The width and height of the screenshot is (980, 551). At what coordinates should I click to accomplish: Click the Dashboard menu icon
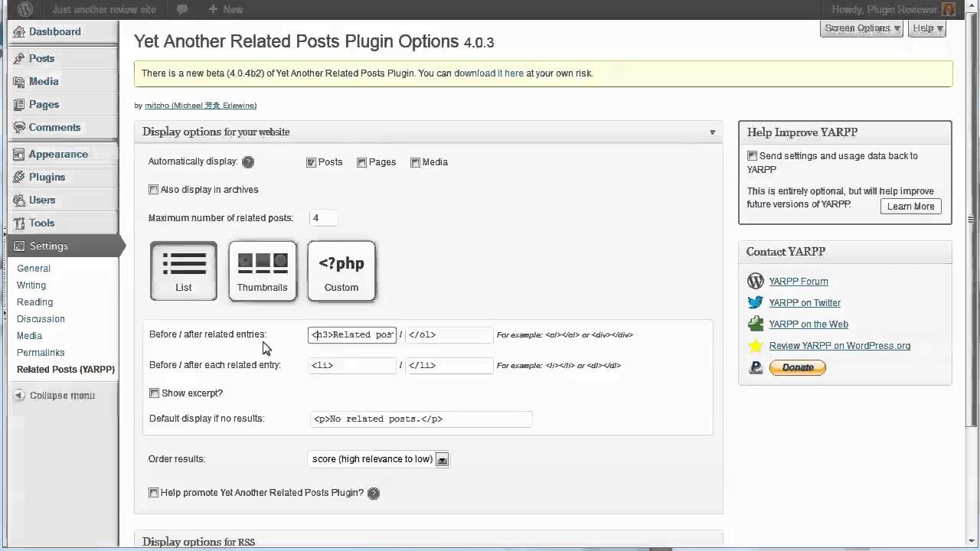(18, 31)
